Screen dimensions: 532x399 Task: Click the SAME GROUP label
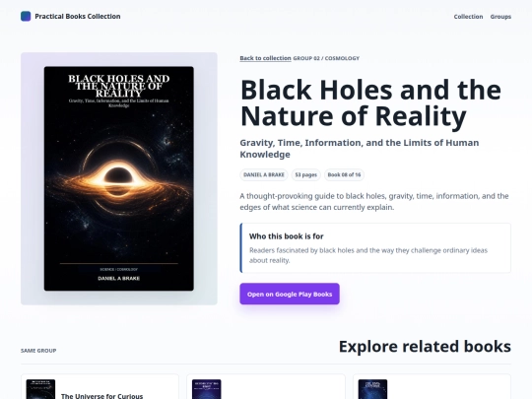coord(38,351)
